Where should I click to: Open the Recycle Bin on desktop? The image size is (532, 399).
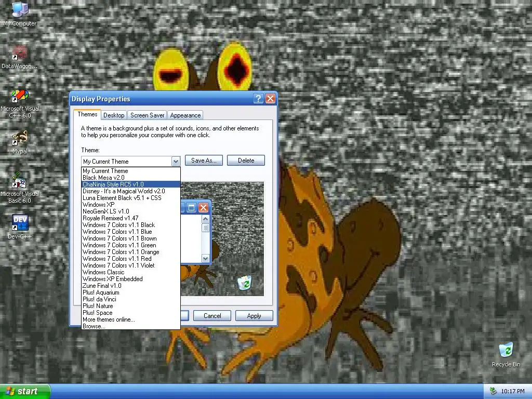pos(506,355)
